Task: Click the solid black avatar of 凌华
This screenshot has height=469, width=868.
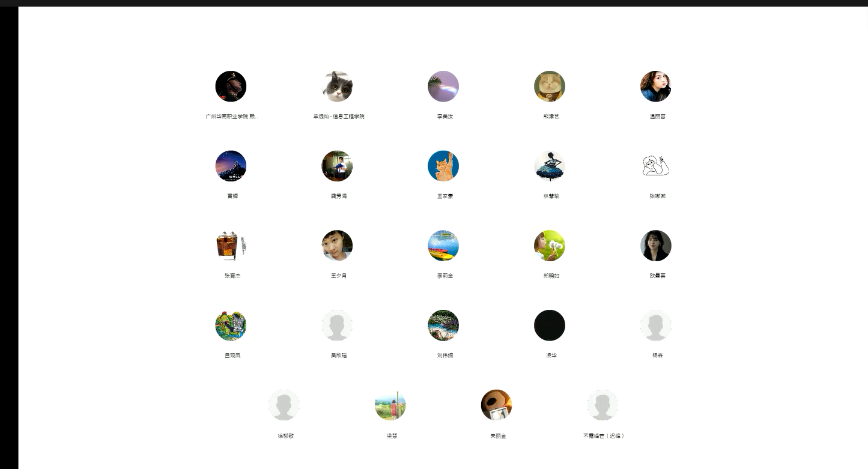Action: pyautogui.click(x=550, y=325)
